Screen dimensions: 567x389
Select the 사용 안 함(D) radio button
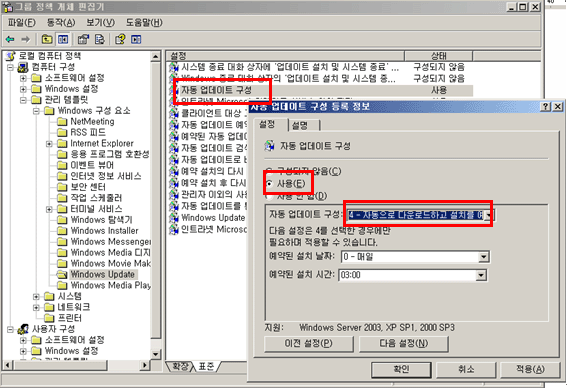coord(269,196)
